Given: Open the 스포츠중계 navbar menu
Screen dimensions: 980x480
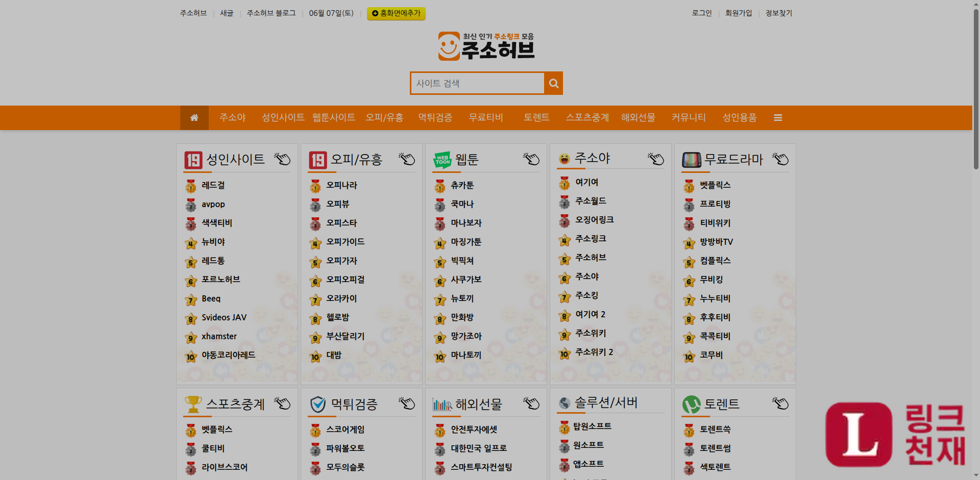Looking at the screenshot, I should 587,118.
